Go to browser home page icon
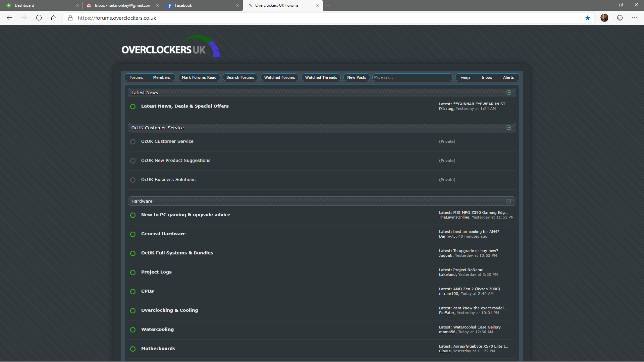644x362 pixels. [54, 18]
